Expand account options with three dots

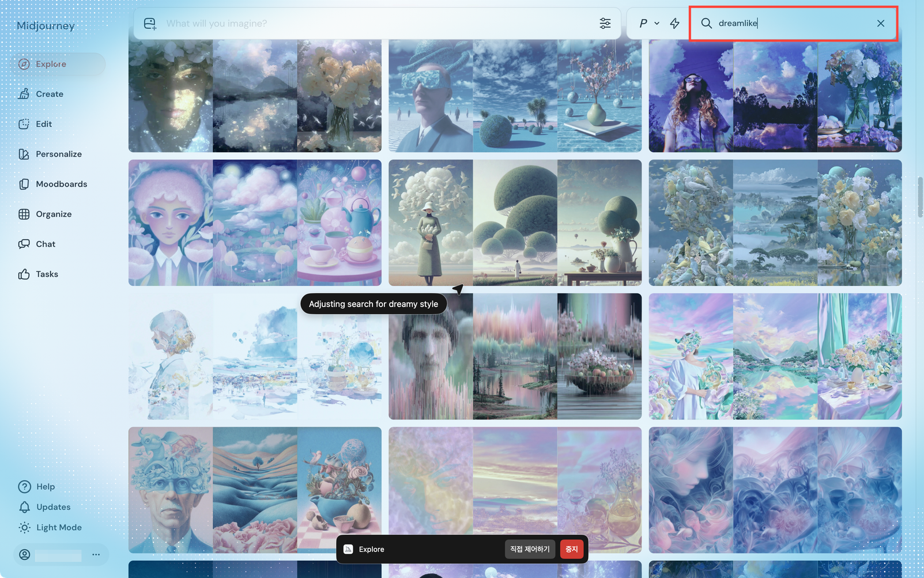click(96, 554)
